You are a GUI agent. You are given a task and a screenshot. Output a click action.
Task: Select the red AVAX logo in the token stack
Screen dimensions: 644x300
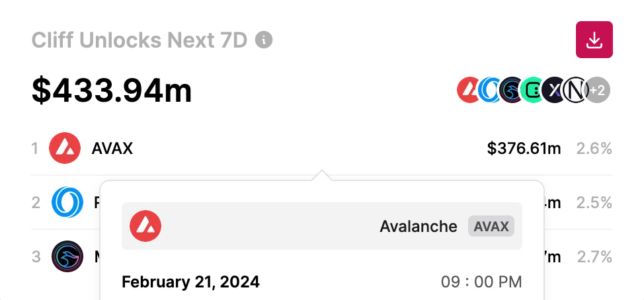[468, 90]
